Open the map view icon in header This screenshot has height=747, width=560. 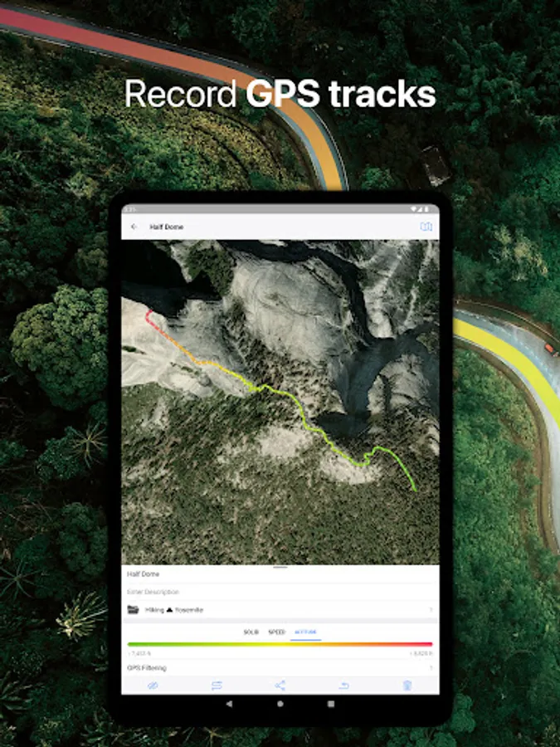click(426, 227)
